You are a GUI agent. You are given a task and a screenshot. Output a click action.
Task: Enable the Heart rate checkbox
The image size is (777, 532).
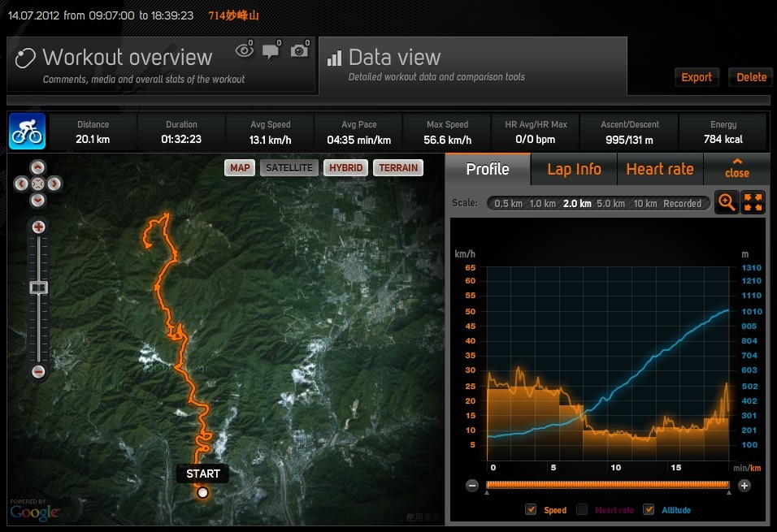click(x=582, y=509)
